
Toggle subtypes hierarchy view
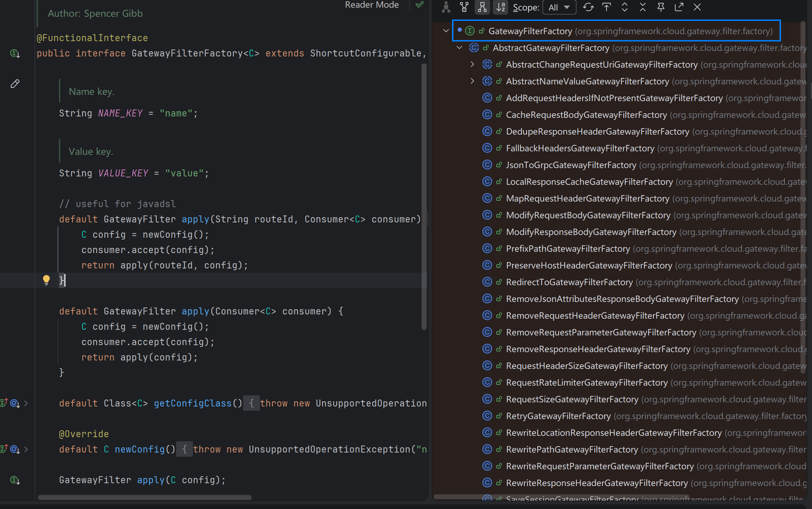click(482, 7)
